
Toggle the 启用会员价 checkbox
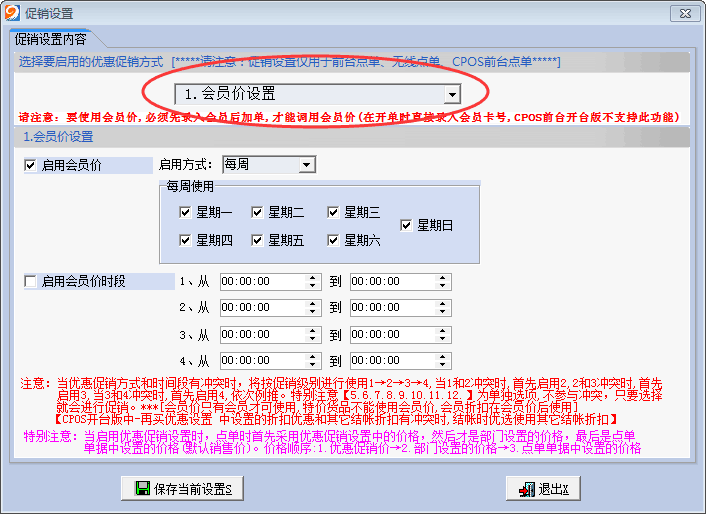30,165
